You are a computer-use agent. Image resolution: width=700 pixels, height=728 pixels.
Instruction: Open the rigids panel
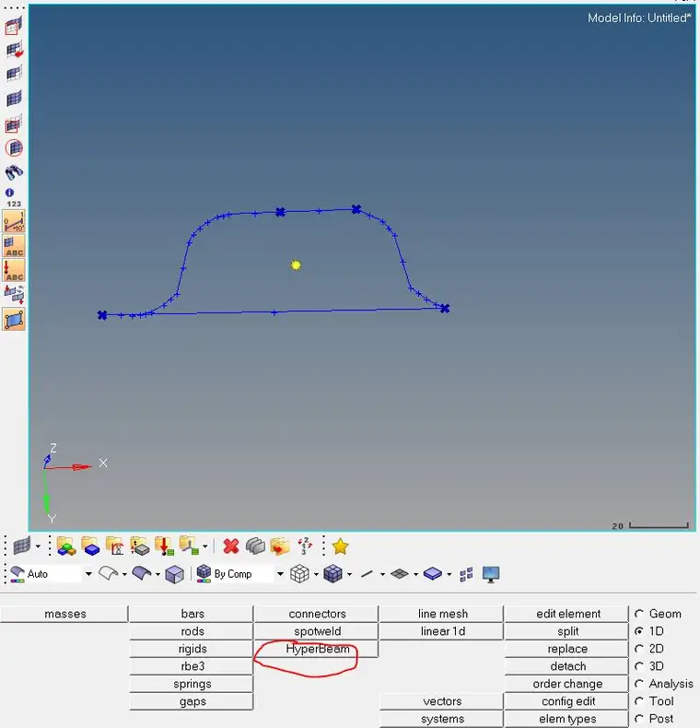click(192, 649)
